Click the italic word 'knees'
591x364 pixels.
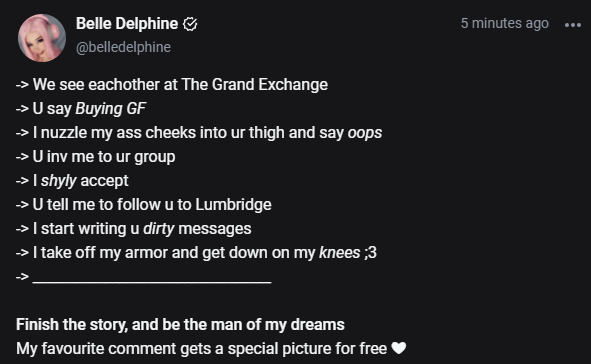[x=340, y=253]
